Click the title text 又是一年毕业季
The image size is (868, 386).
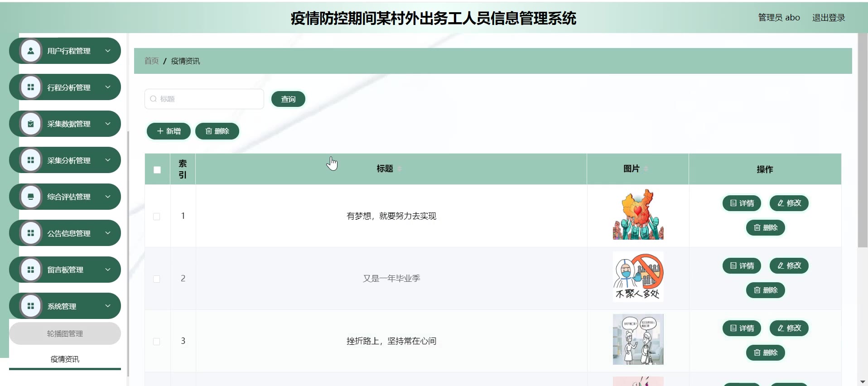click(391, 279)
